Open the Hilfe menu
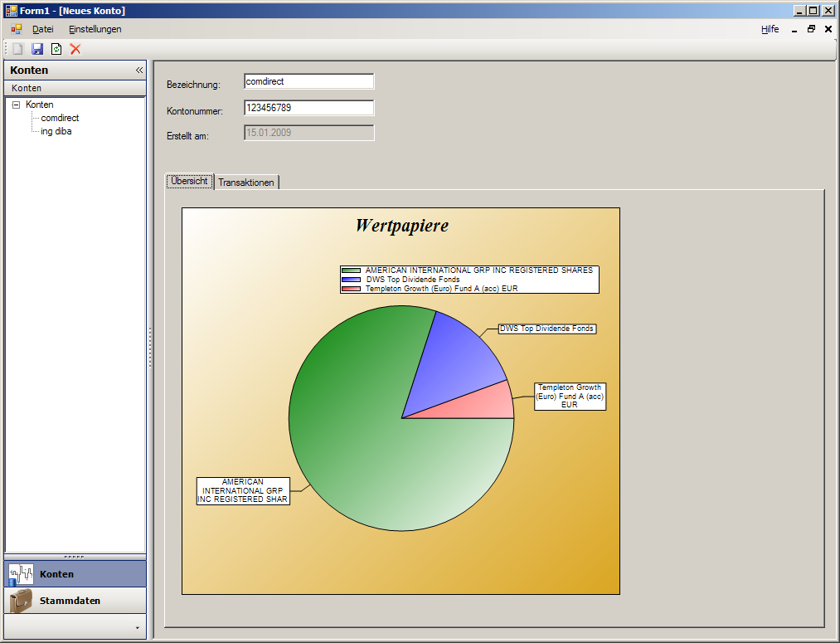This screenshot has width=840, height=643. pos(770,29)
